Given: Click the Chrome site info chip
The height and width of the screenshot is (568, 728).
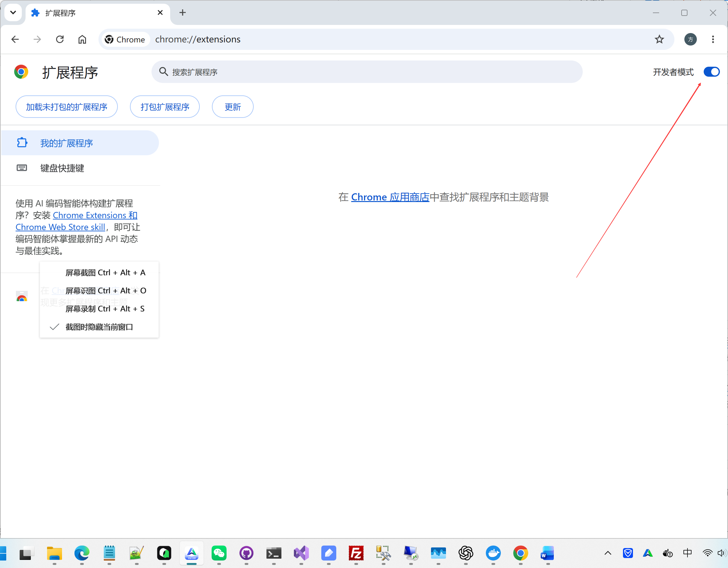Looking at the screenshot, I should (125, 39).
